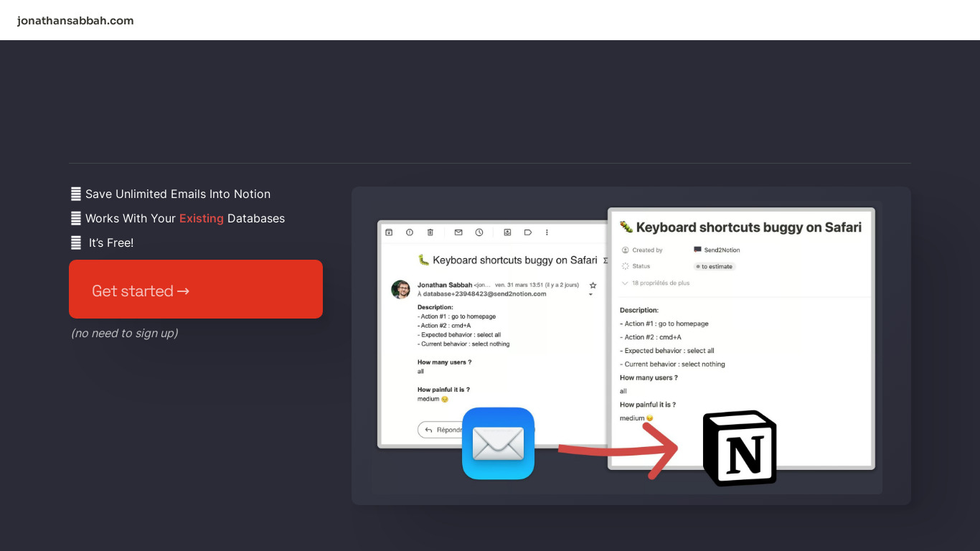Click Jonathan Sabbah's profile photo avatar

click(x=400, y=289)
